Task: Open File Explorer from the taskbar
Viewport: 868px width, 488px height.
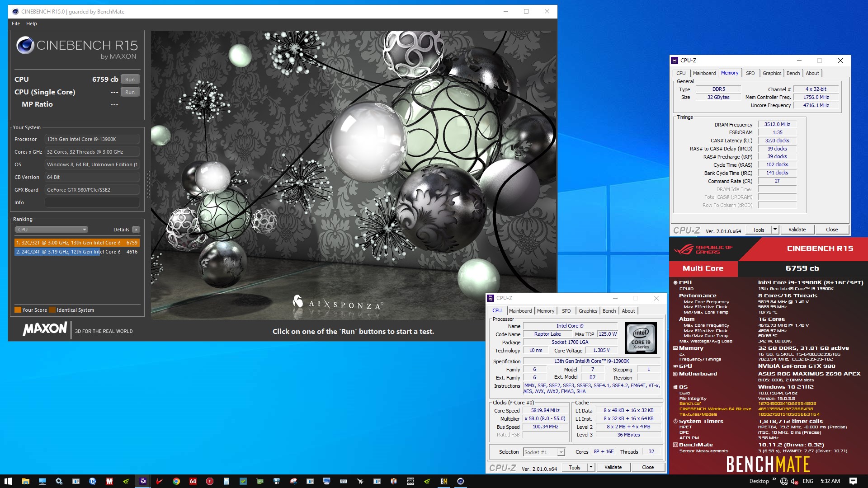Action: pos(25,481)
